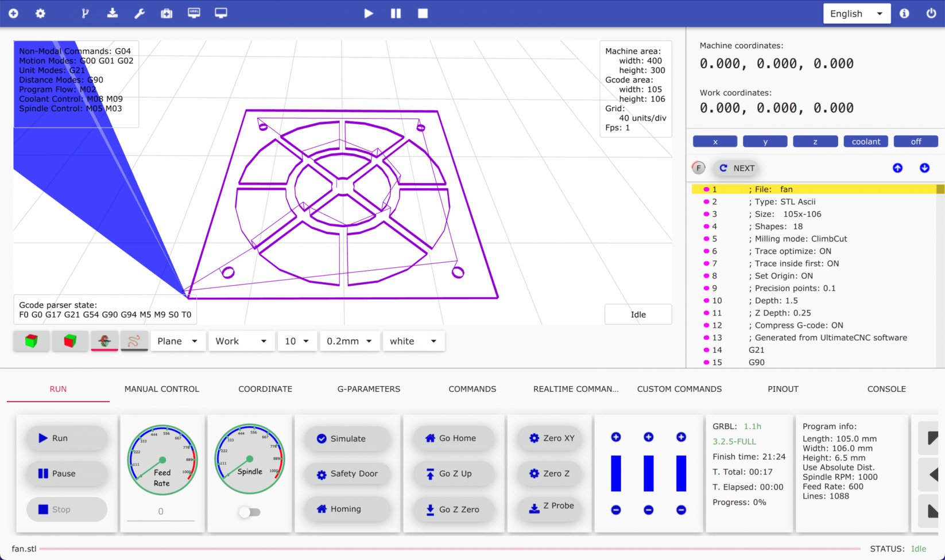Click the Feed Rate gauge dial
Screen dimensions: 945x560
pyautogui.click(x=162, y=460)
